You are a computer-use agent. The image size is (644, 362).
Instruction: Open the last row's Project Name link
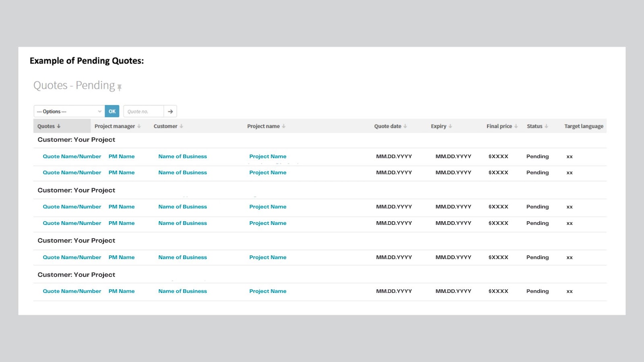tap(268, 291)
